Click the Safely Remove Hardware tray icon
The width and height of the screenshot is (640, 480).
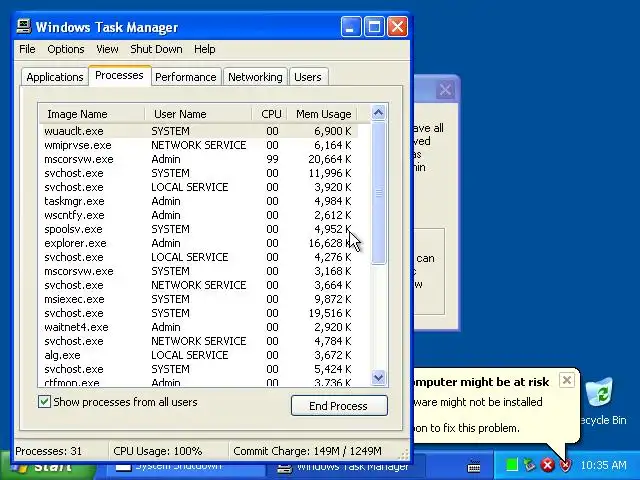click(x=529, y=465)
